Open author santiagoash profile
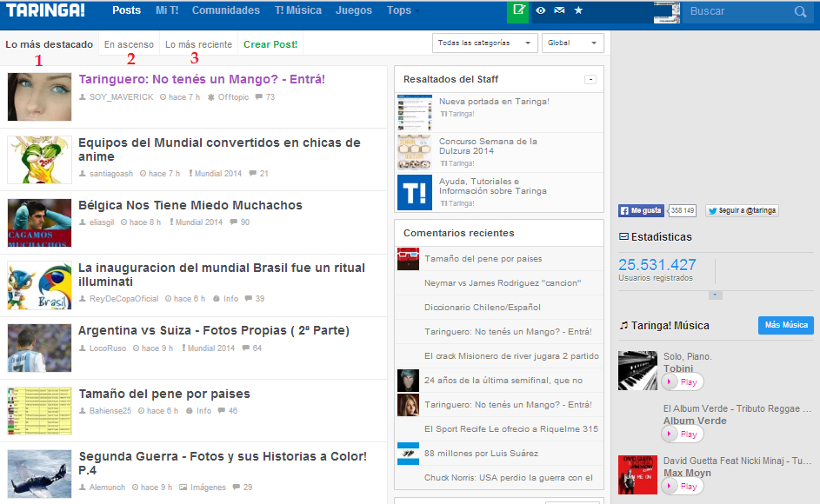This screenshot has width=820, height=504. coord(110,174)
